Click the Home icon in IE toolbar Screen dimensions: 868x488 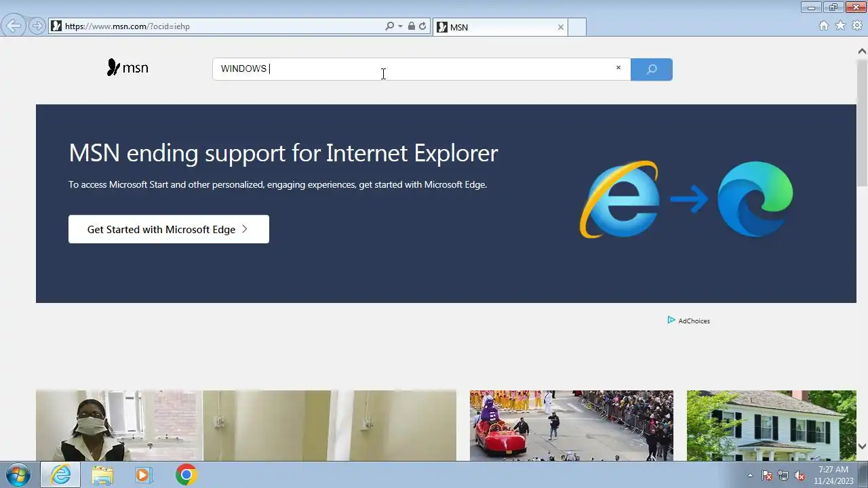pos(824,26)
